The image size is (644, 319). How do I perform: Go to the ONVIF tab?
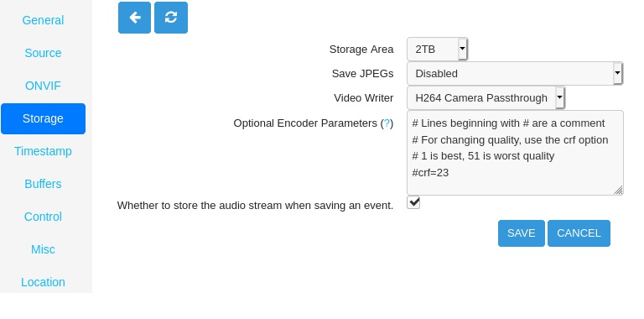(x=43, y=86)
